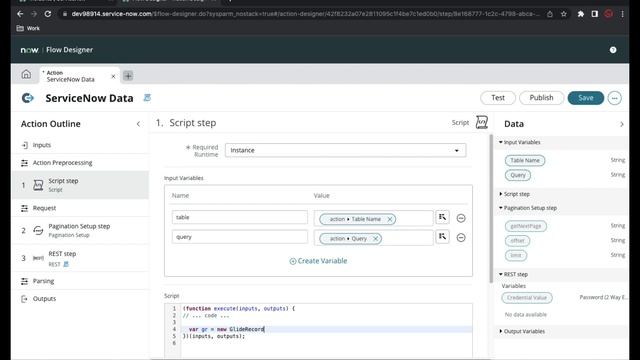Click Create Variable link
The height and width of the screenshot is (360, 640).
pos(318,261)
